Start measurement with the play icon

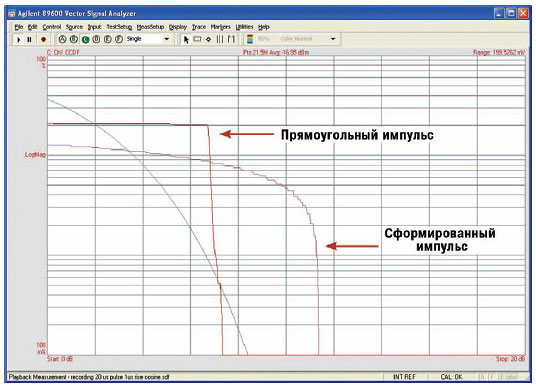click(18, 39)
